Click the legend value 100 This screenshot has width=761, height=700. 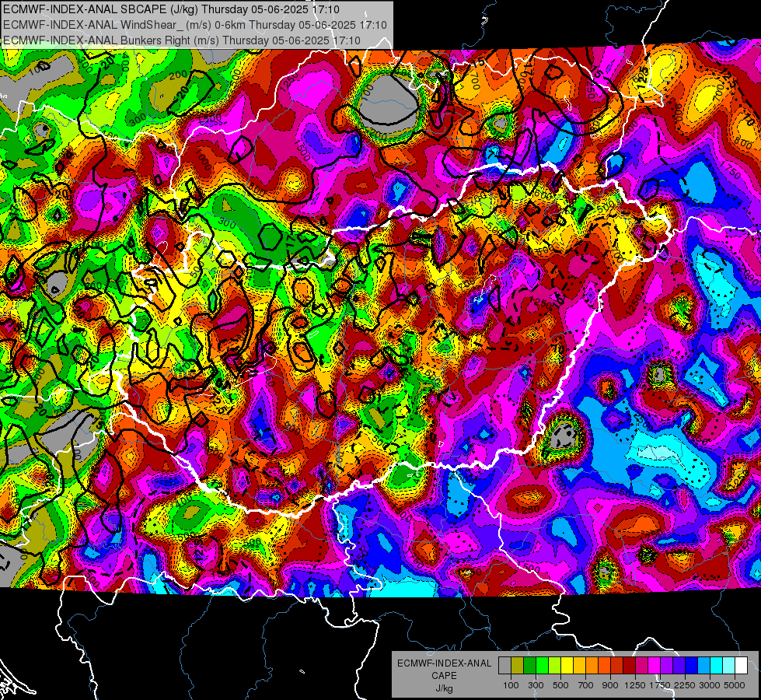click(x=511, y=685)
